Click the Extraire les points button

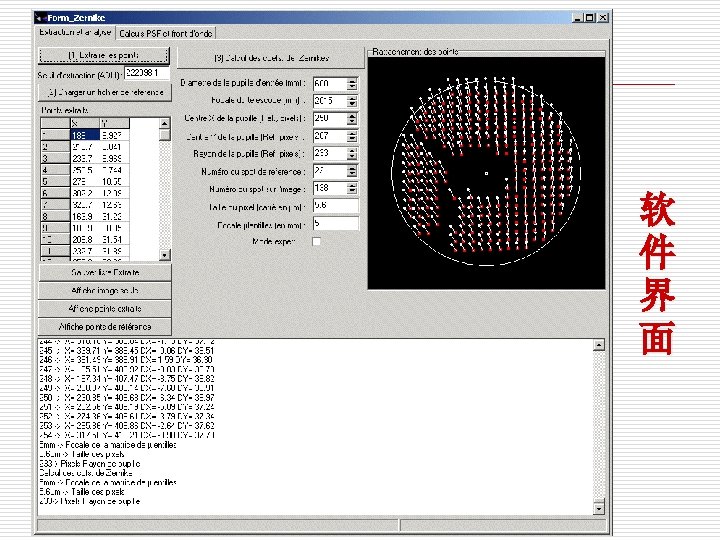[104, 56]
